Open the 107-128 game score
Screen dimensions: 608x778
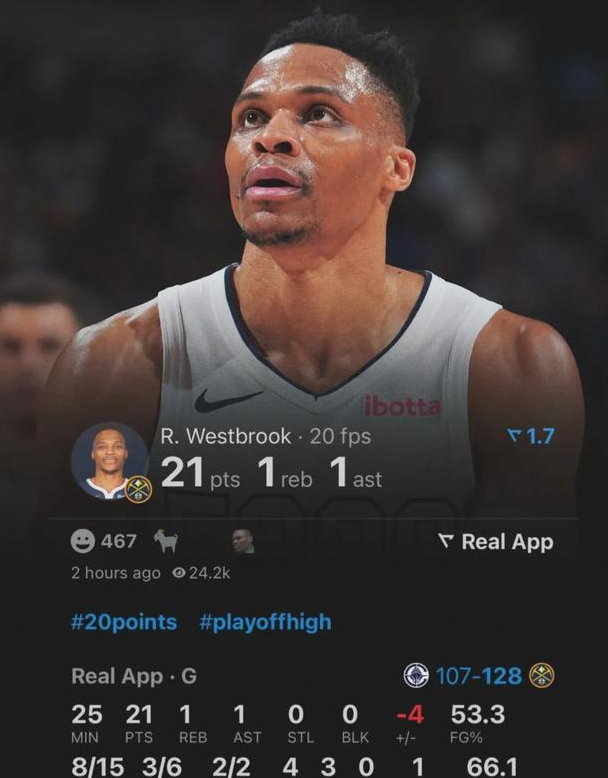479,676
